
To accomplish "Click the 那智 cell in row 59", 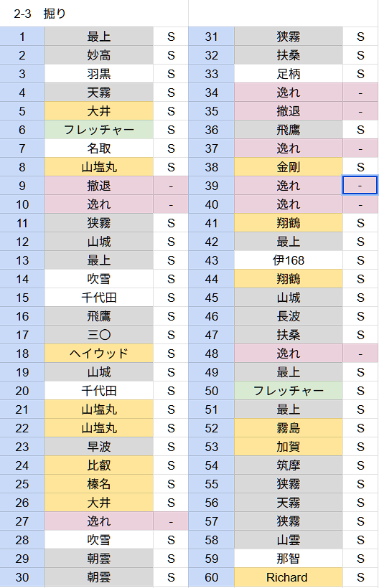I will pos(288,559).
